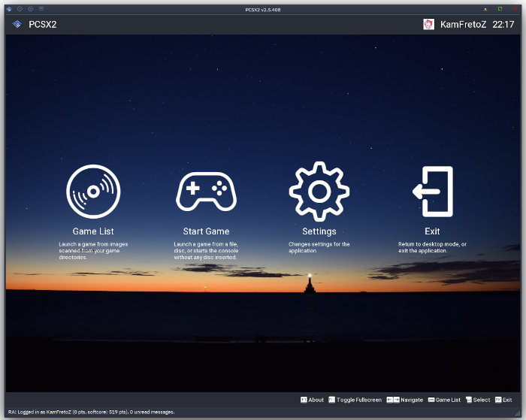The height and width of the screenshot is (420, 526).
Task: Open Settings via the gear icon
Action: click(x=319, y=191)
